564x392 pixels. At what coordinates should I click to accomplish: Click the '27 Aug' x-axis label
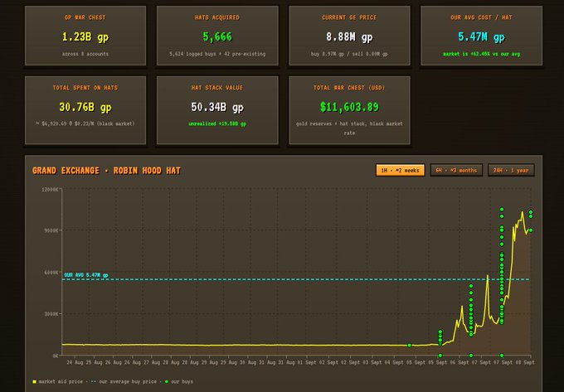[x=152, y=362]
